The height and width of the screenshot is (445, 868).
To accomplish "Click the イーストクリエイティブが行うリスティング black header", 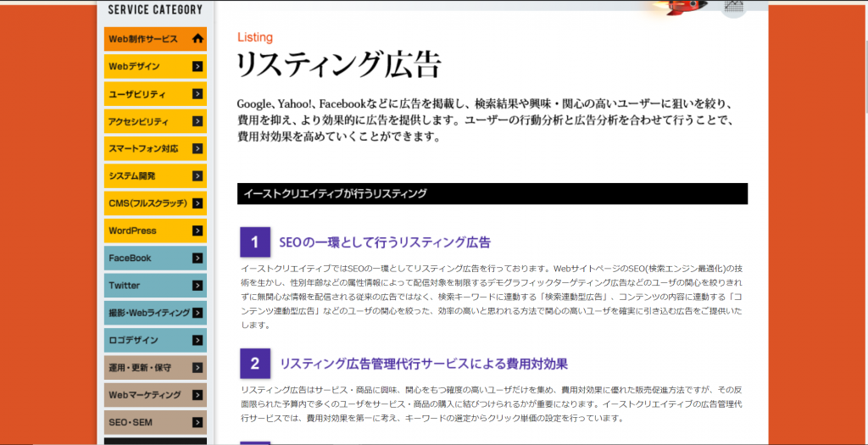I will click(492, 194).
